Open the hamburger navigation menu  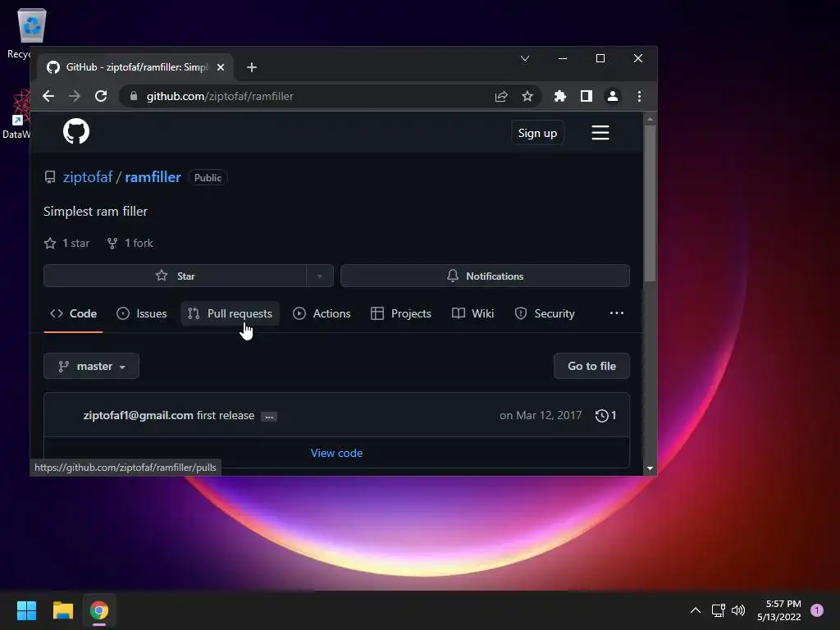pos(600,133)
